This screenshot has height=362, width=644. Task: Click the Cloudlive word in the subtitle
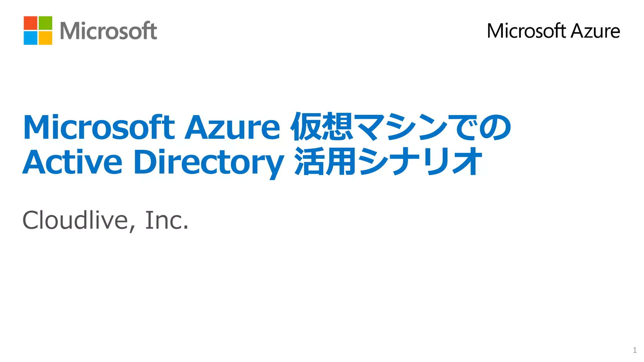tap(75, 220)
